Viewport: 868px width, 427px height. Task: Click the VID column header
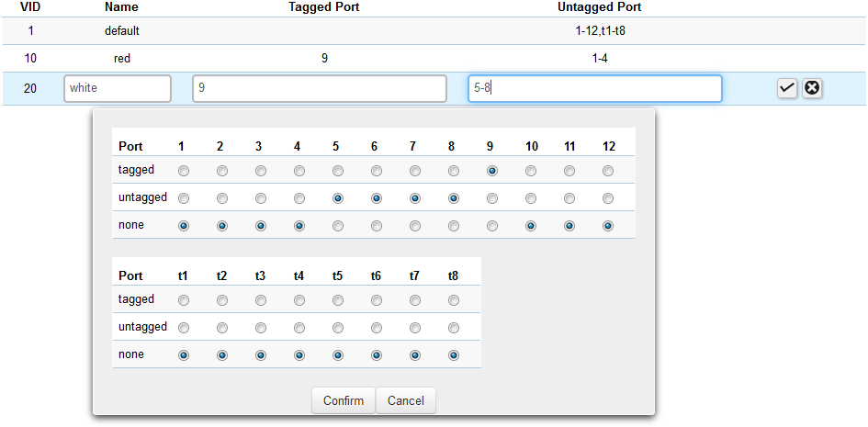(x=30, y=7)
